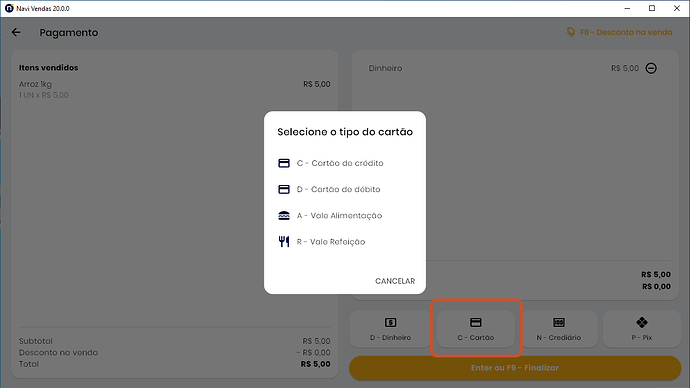
Task: Pick A - Vale Alimentação option
Action: click(x=339, y=216)
